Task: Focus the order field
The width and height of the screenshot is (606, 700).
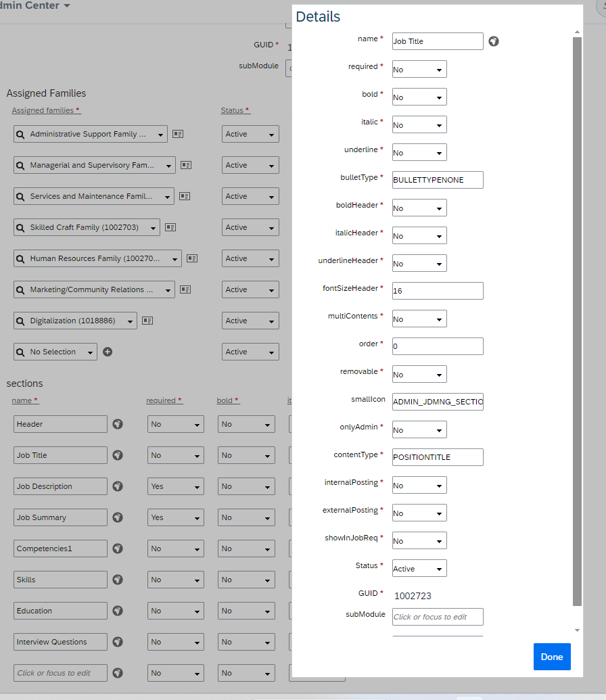Action: pos(438,346)
